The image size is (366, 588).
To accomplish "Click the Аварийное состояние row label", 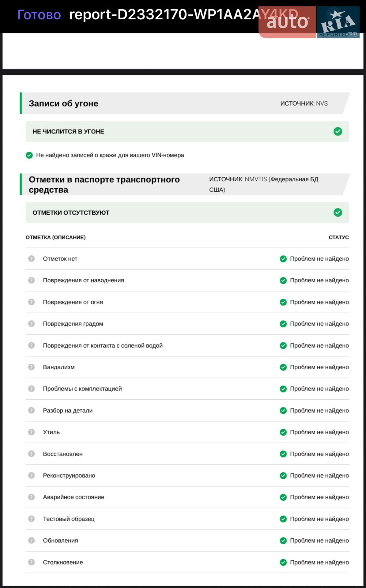I will tap(74, 497).
